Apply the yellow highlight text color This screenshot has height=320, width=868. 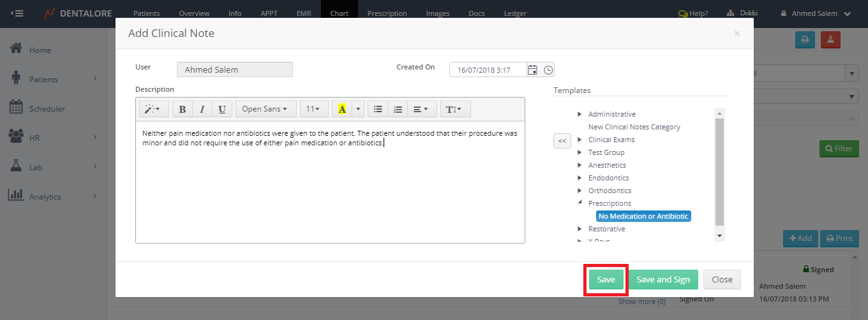pos(342,109)
